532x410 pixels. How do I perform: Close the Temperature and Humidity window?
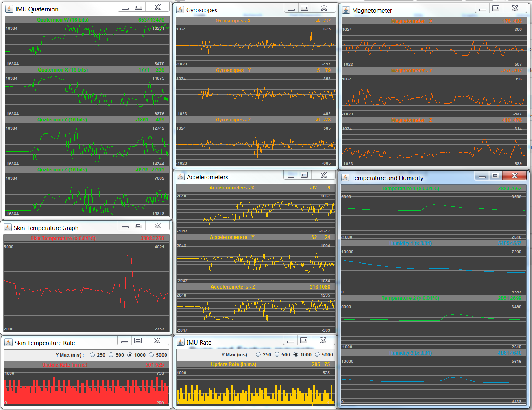click(x=515, y=176)
